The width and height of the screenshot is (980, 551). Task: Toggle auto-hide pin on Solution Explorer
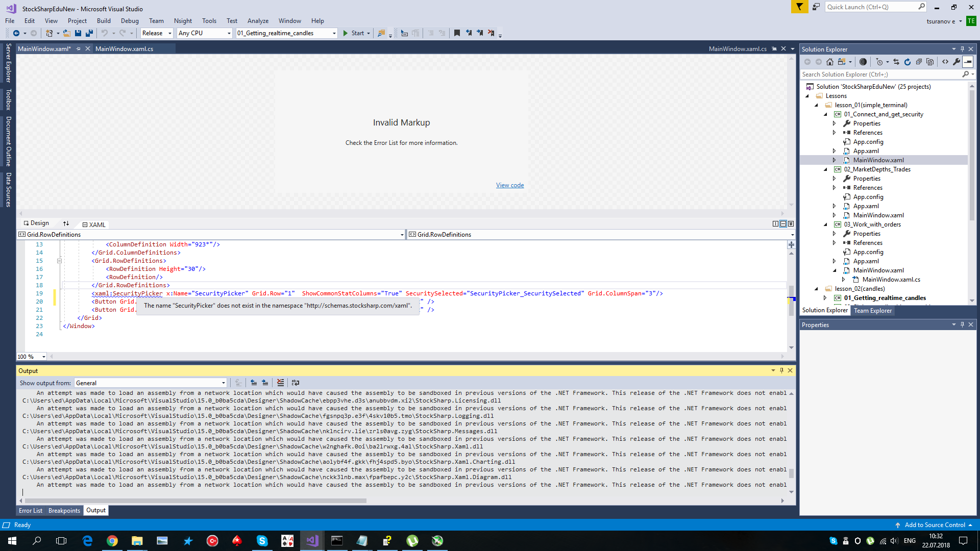click(962, 49)
